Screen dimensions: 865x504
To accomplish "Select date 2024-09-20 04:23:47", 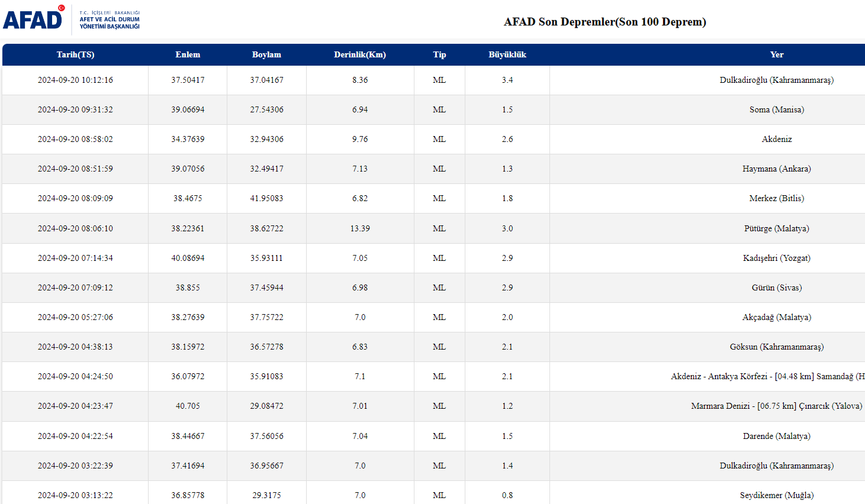I will coord(75,406).
